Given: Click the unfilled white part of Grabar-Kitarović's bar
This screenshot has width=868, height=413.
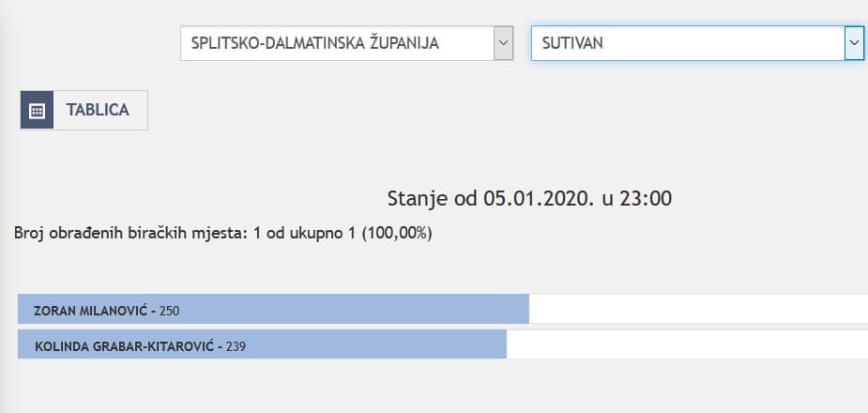Looking at the screenshot, I should (x=687, y=344).
